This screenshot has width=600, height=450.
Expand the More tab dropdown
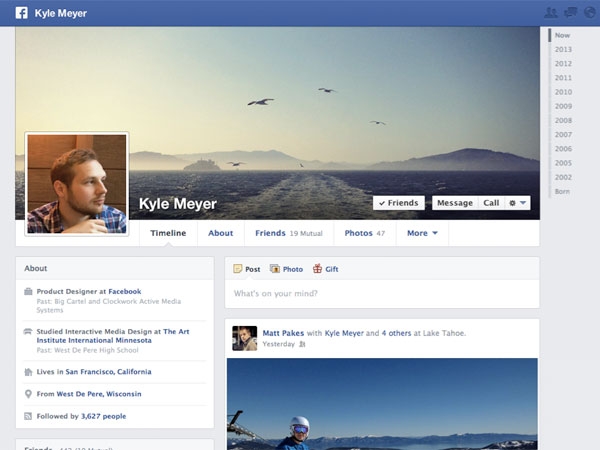point(422,233)
